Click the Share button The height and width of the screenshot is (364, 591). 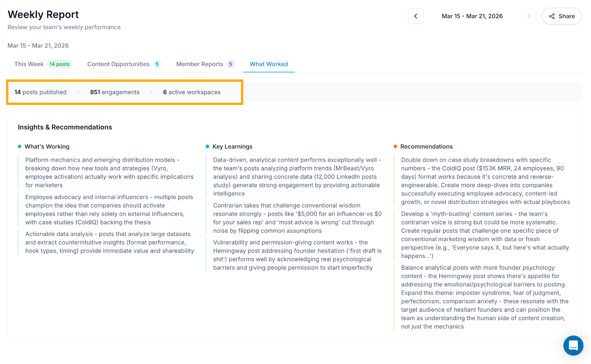pos(561,16)
